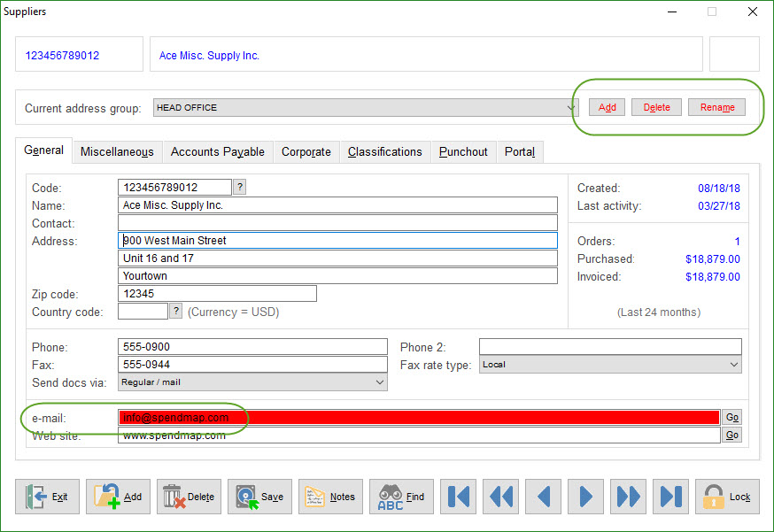This screenshot has height=532, width=774.
Task: Click into the Contact field
Action: click(x=337, y=223)
